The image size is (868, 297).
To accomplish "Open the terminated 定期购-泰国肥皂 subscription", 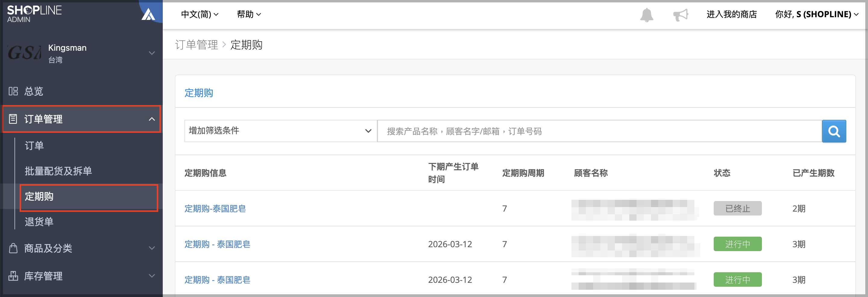I will [215, 209].
